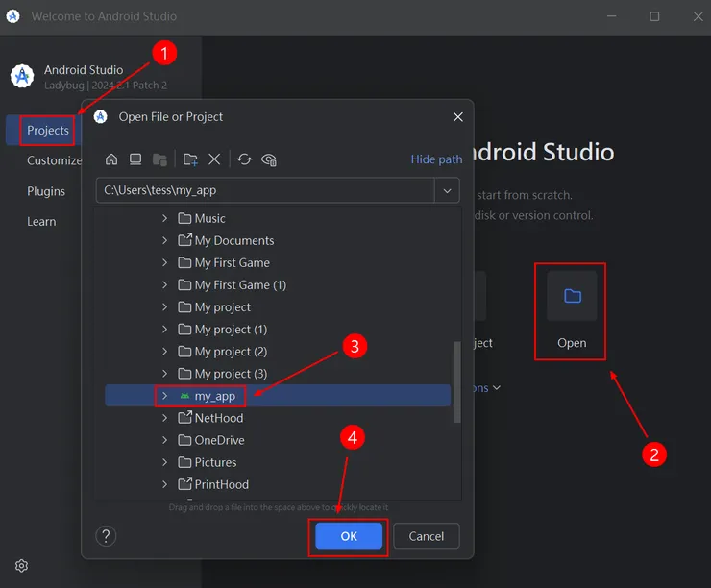Click the Pictures folder icon

coord(184,462)
